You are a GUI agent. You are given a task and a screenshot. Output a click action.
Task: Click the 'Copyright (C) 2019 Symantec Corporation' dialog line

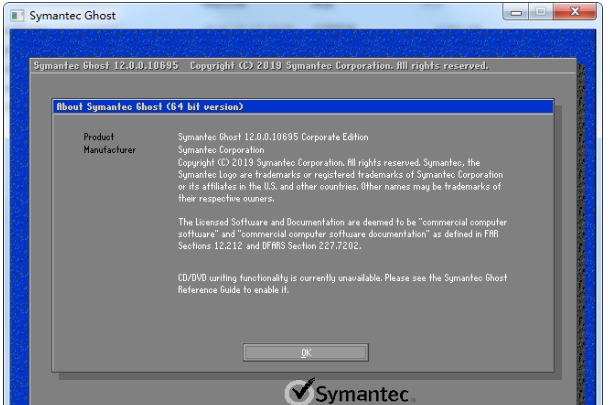pos(329,163)
